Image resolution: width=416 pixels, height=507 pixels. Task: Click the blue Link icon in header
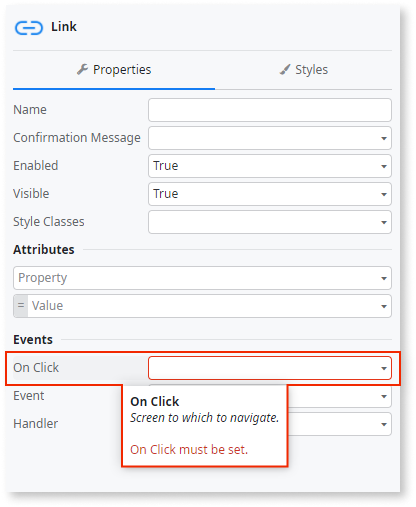pyautogui.click(x=29, y=28)
